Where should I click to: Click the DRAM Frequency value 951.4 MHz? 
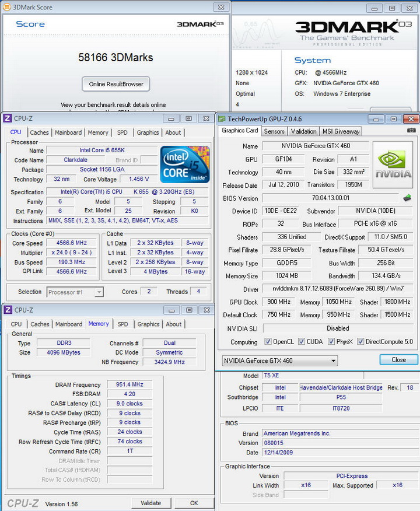point(129,384)
